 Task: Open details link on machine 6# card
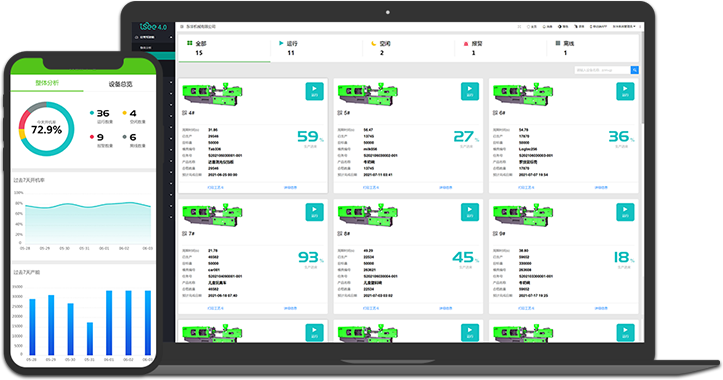pos(601,188)
